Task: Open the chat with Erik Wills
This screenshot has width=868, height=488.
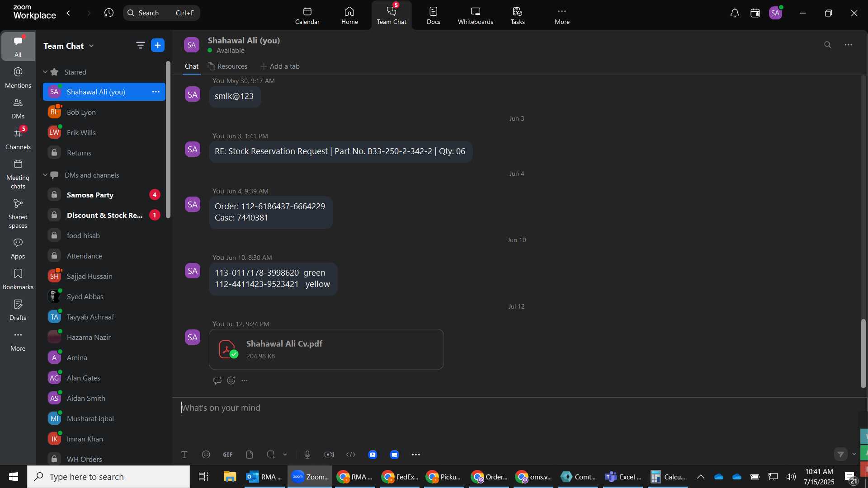Action: [104, 132]
